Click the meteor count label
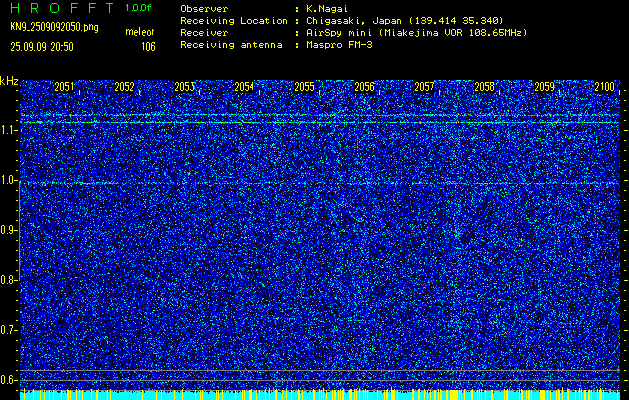The image size is (629, 400). coord(140,32)
